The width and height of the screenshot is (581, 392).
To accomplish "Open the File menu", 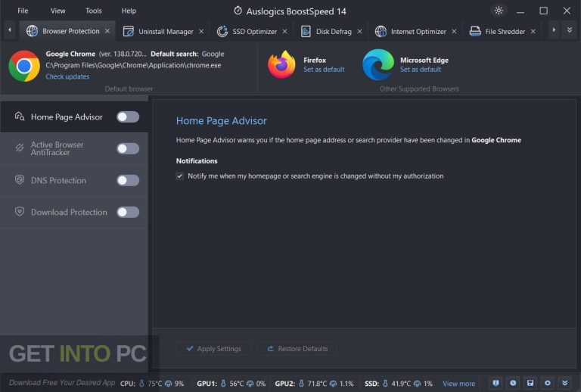I will pos(23,11).
